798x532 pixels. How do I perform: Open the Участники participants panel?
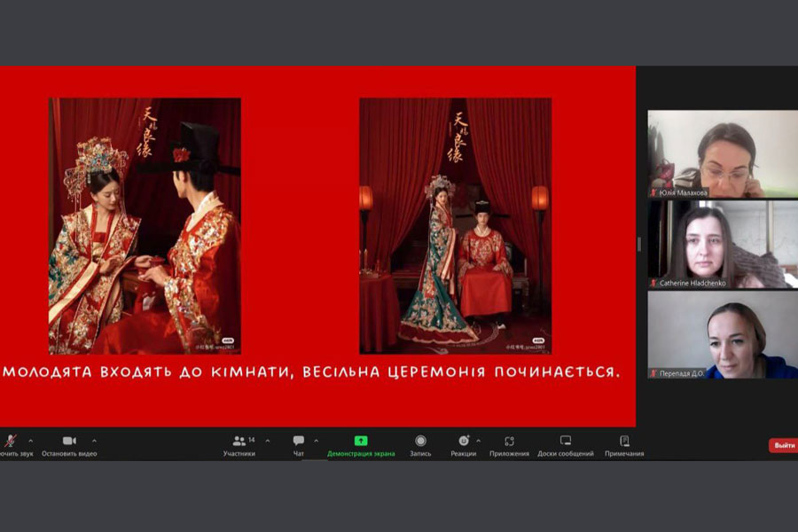(x=239, y=441)
